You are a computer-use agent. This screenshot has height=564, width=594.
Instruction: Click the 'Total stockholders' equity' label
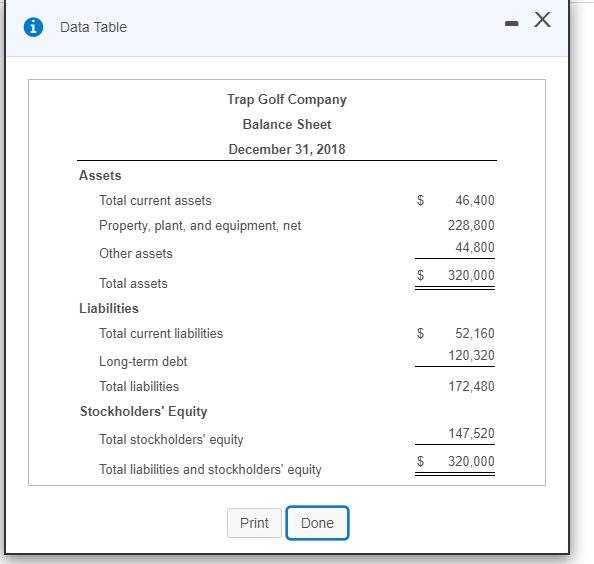pos(171,439)
